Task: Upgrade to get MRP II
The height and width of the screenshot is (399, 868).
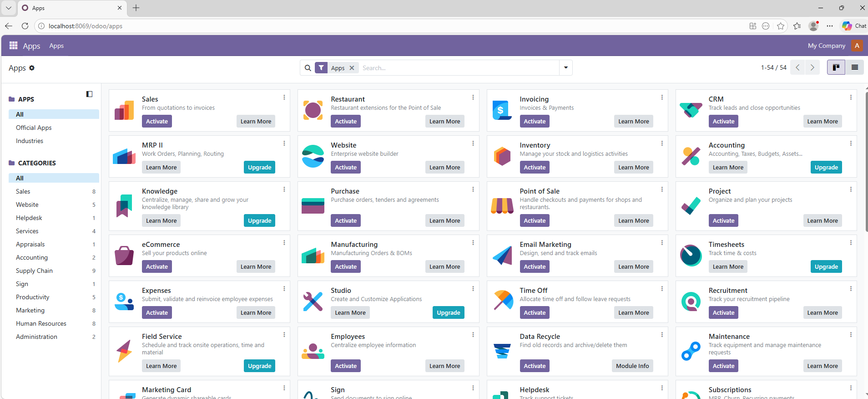Action: (x=259, y=167)
